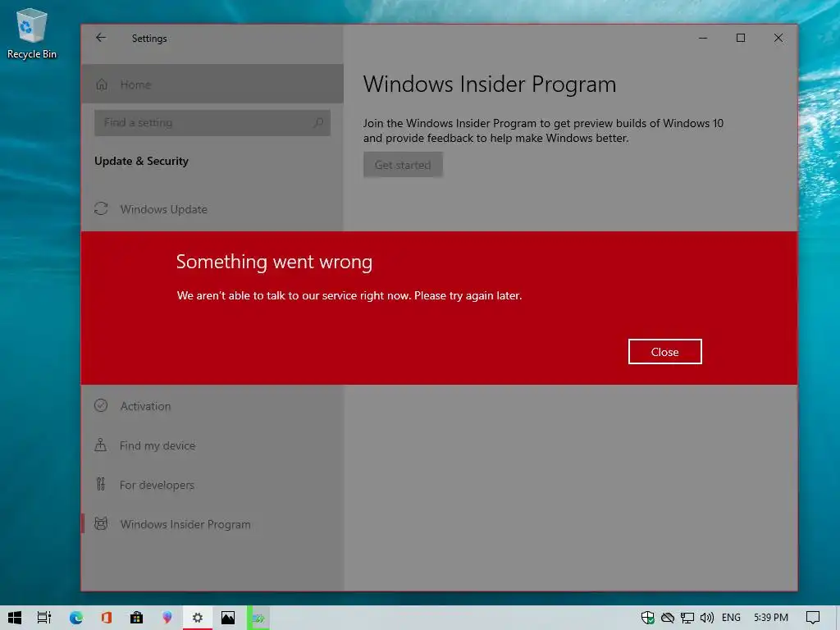
Task: Click the ENG language indicator
Action: coord(731,618)
